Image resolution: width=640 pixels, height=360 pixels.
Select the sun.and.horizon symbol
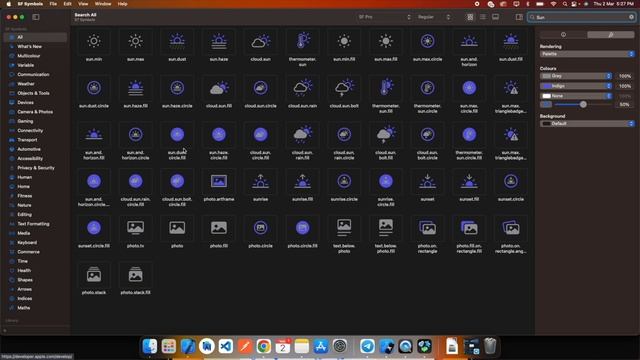pyautogui.click(x=469, y=41)
